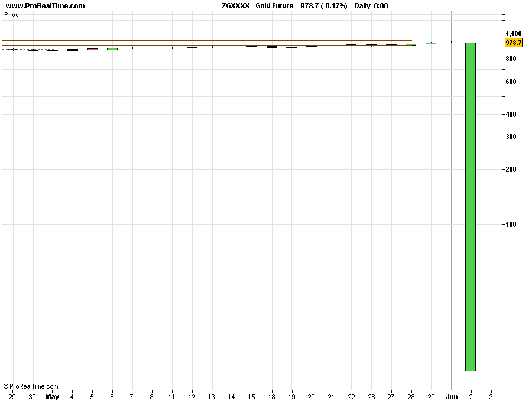This screenshot has height=414, width=532.
Task: Select the date label 15 on the axis
Action: [x=251, y=397]
